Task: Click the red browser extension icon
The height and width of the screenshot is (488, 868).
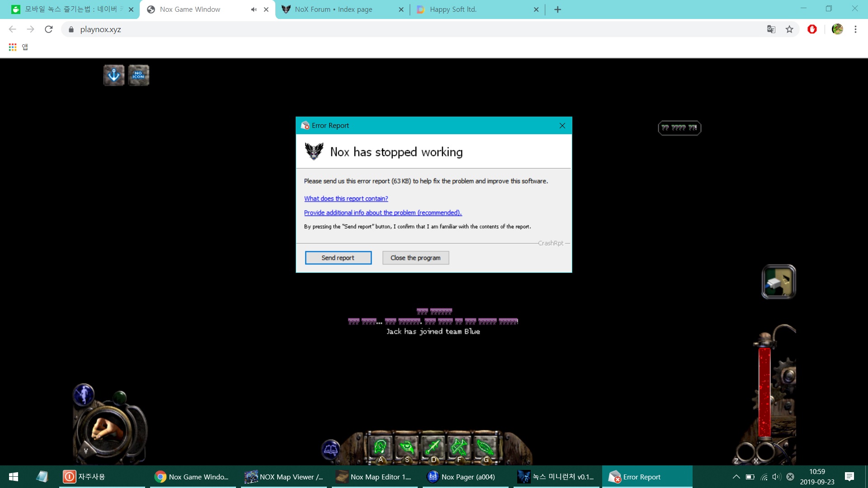Action: pos(812,29)
